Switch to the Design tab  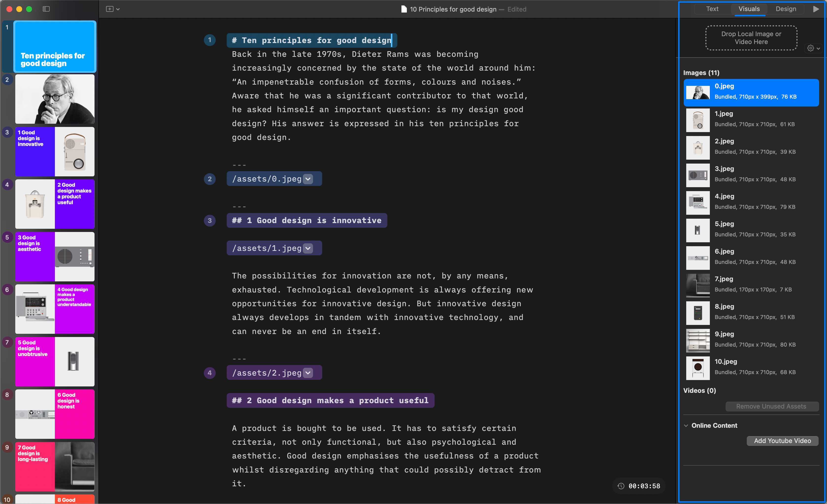(x=786, y=9)
